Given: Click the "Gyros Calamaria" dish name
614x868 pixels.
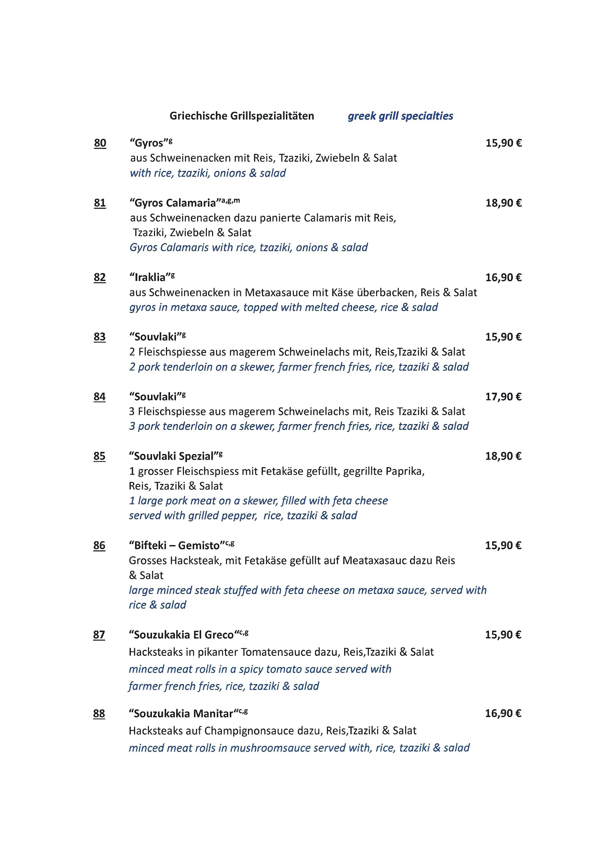Looking at the screenshot, I should click(184, 203).
